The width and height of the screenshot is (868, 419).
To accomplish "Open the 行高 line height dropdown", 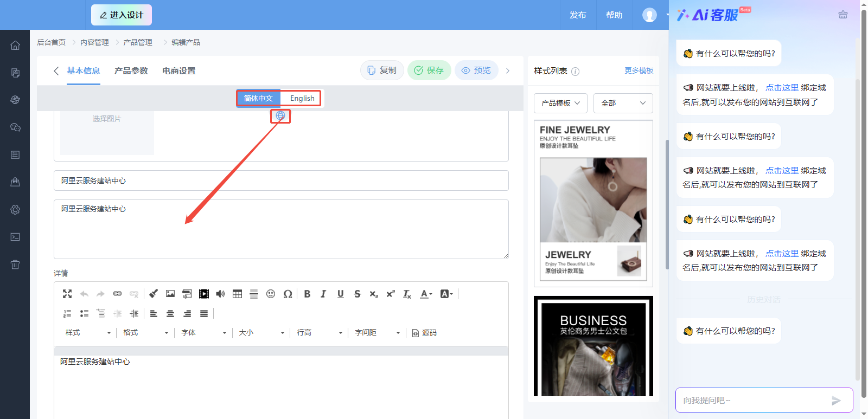I will click(x=320, y=333).
